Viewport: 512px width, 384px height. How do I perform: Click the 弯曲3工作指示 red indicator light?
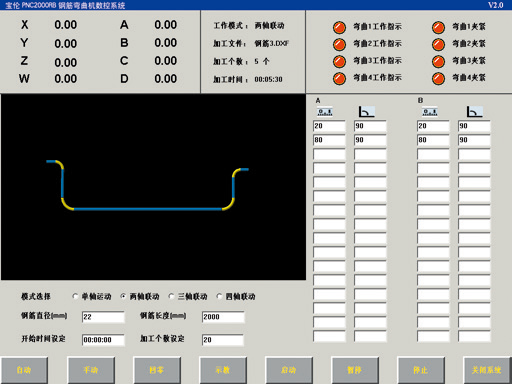tap(339, 61)
